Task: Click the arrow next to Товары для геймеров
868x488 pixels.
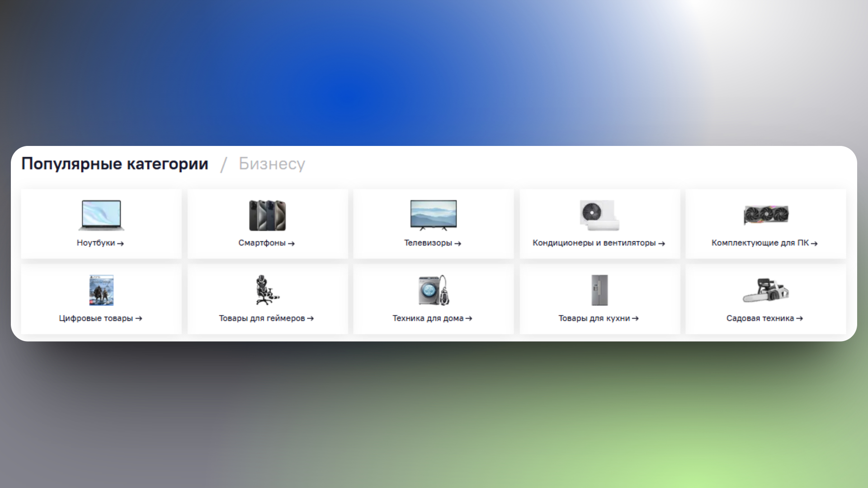Action: [310, 319]
